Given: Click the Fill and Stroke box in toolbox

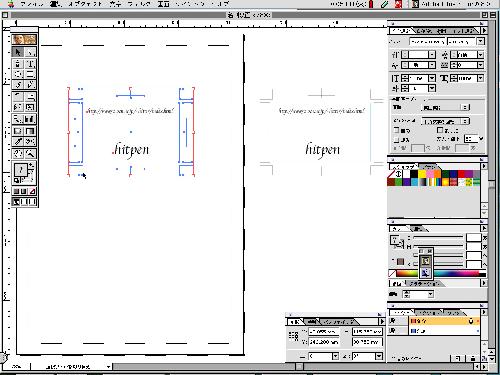Looking at the screenshot, I should coord(21,170).
